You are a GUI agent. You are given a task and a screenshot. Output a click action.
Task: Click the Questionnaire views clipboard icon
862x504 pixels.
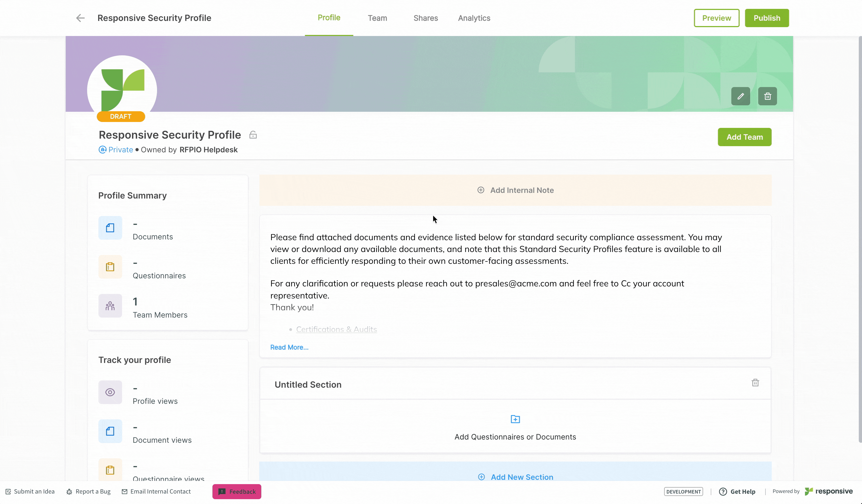click(x=110, y=470)
